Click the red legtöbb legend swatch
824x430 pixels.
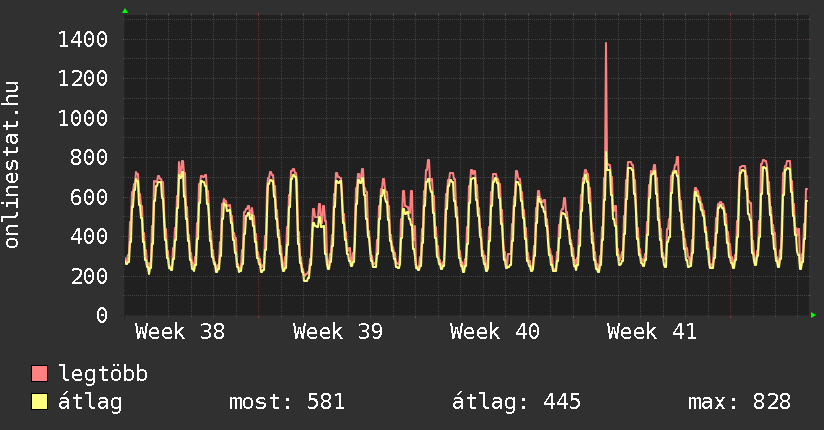tap(40, 374)
